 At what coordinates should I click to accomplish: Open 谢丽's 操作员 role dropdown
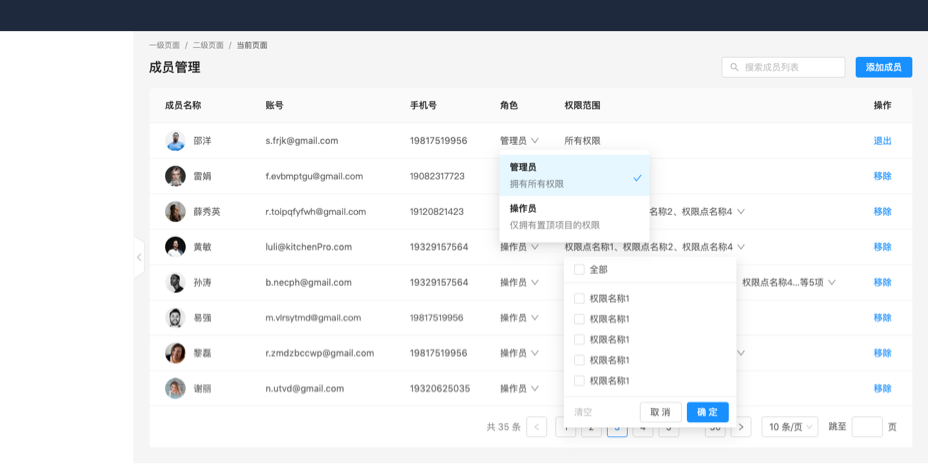coord(519,388)
